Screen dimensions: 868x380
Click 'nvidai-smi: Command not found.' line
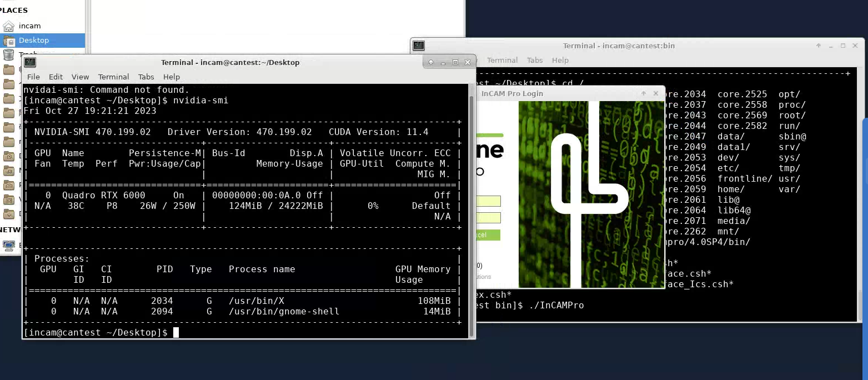[106, 89]
